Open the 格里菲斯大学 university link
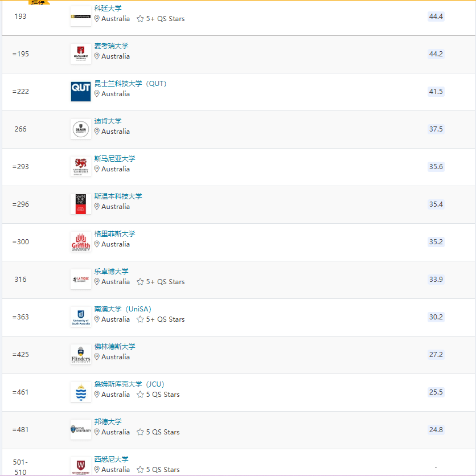Screen dimensions: 476x476 point(114,234)
